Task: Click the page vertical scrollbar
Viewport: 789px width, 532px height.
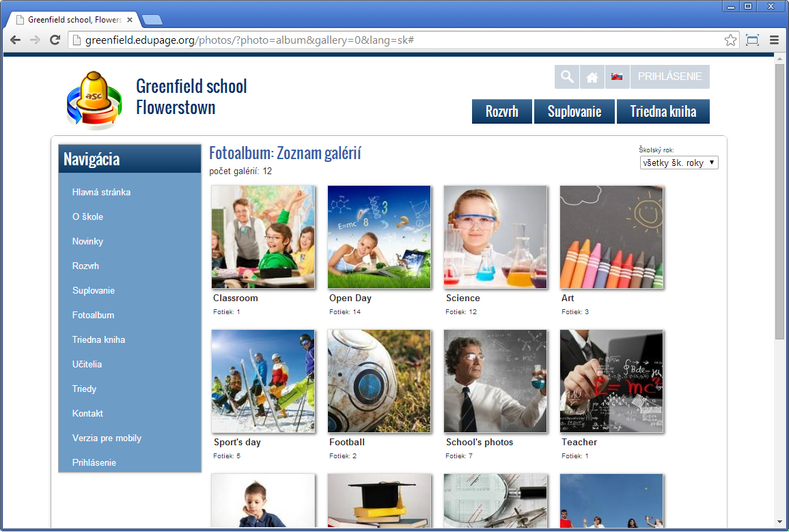Action: point(780,201)
